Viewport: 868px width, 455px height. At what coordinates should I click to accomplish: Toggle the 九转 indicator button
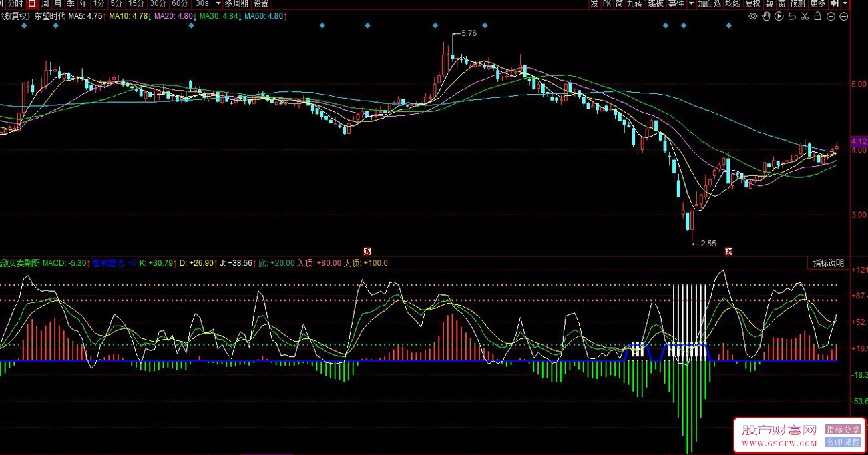click(x=634, y=3)
